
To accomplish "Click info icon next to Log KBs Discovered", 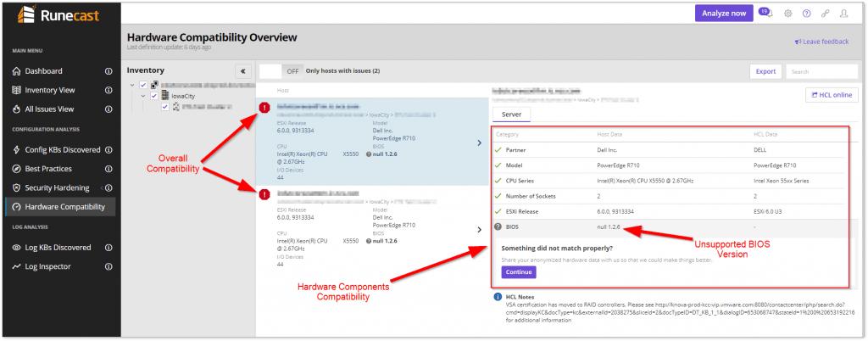I will pos(108,248).
